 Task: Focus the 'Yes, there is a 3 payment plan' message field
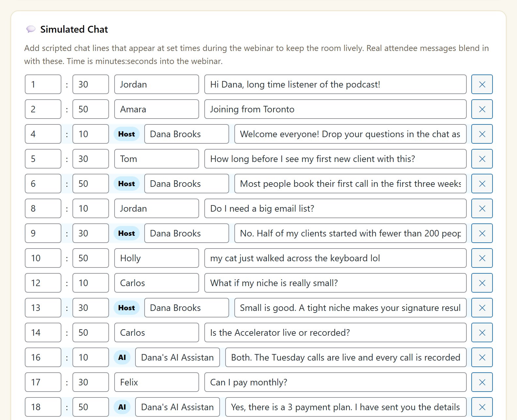(x=346, y=407)
